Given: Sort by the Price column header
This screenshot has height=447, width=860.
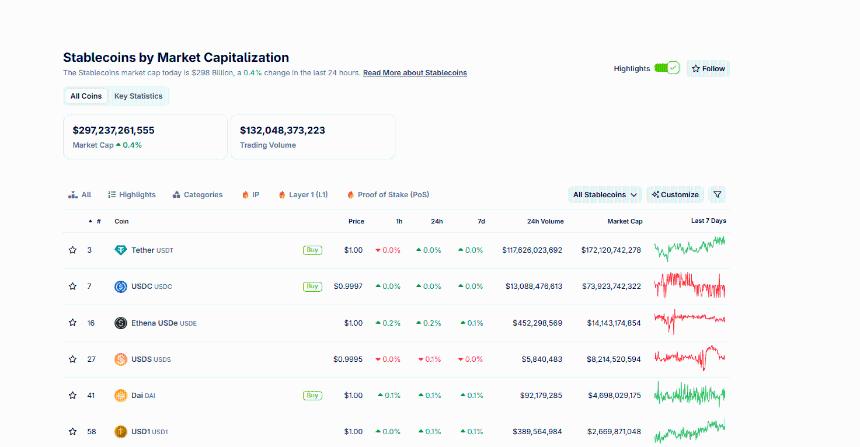Looking at the screenshot, I should [356, 222].
